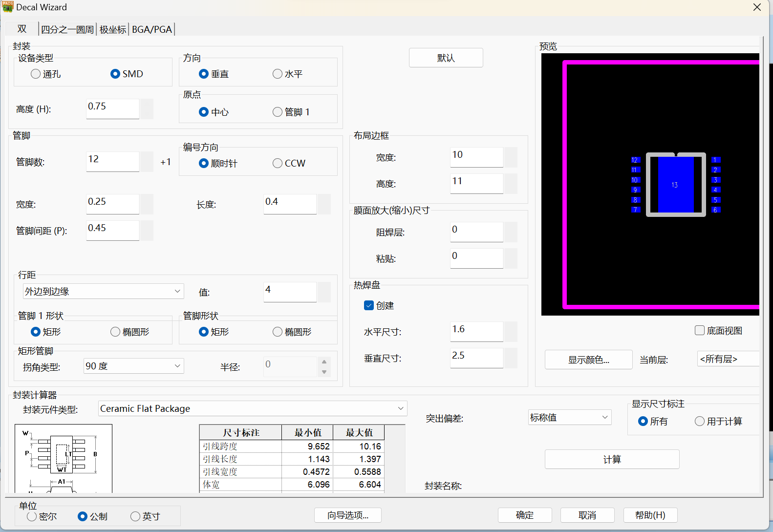Click the 布局边框 高度 field
This screenshot has width=773, height=532.
[477, 183]
